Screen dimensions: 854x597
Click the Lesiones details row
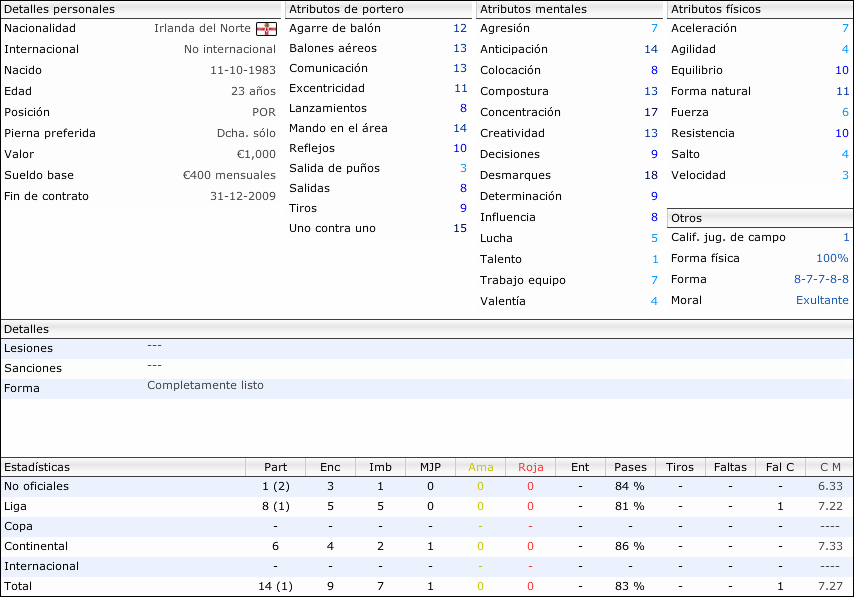427,349
